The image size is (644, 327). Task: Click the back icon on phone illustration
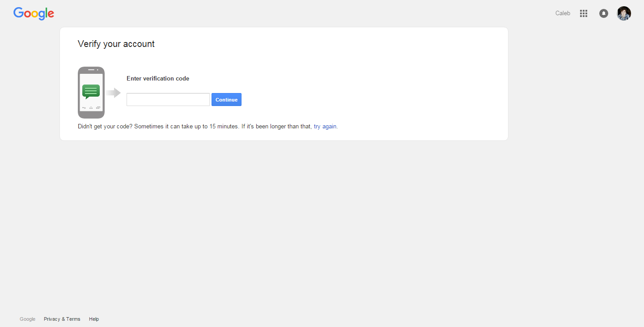coord(84,108)
